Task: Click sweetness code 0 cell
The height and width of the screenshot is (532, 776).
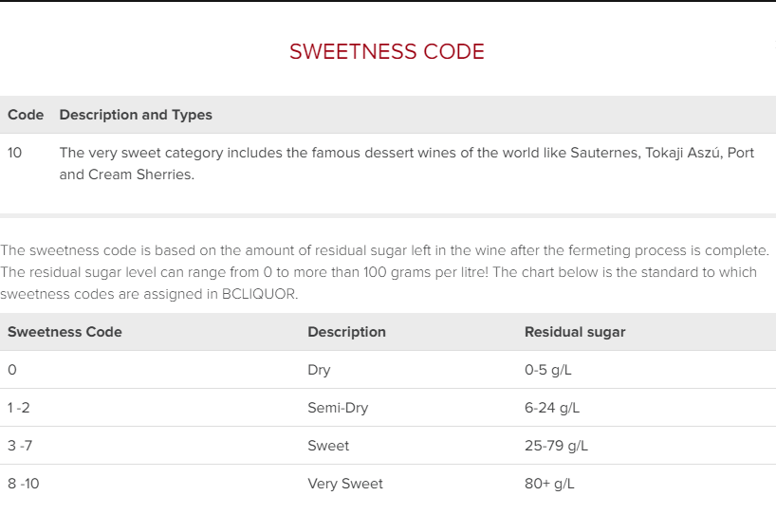Action: pos(12,370)
